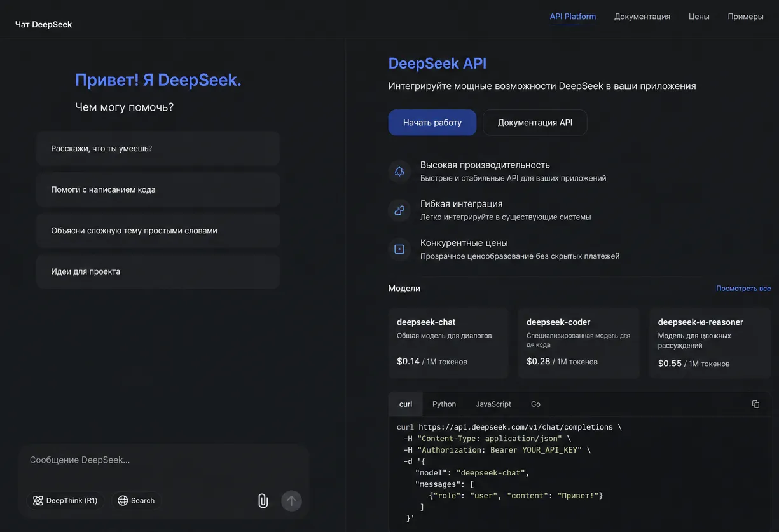Open the API Platform tab
779x532 pixels.
point(573,17)
